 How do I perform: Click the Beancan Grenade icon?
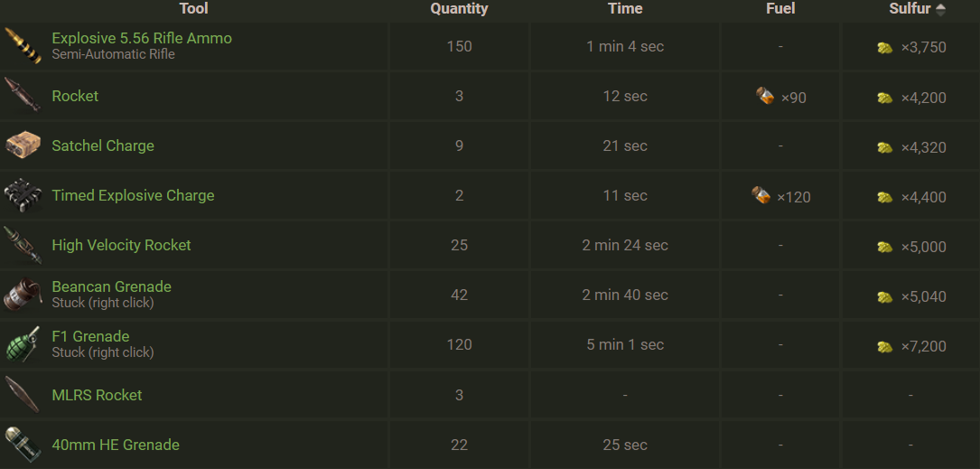pos(22,295)
